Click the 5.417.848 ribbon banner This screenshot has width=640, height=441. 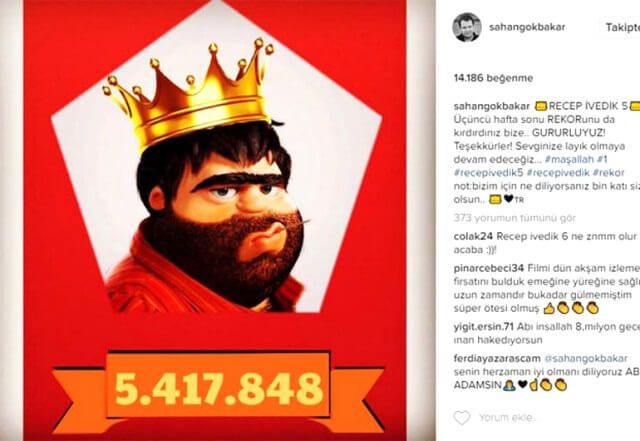click(x=218, y=388)
